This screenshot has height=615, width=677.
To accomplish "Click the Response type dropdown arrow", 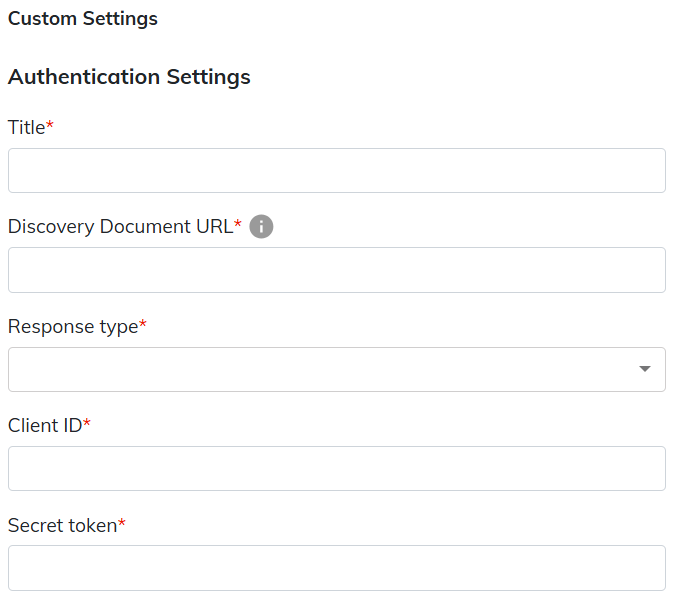I will pyautogui.click(x=645, y=369).
